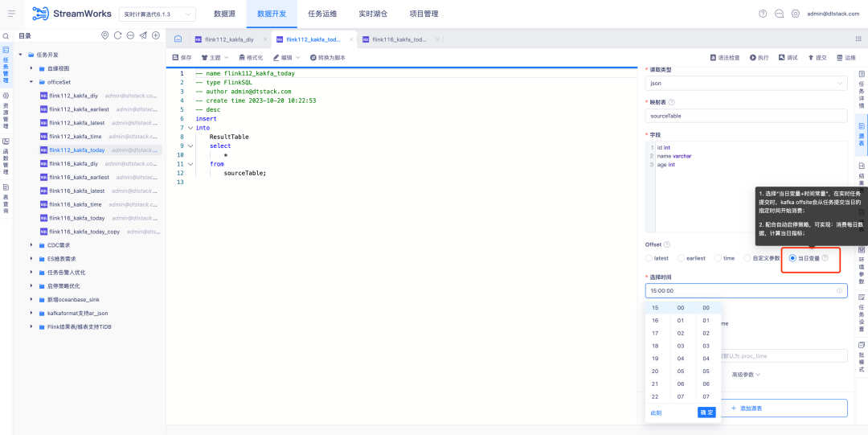Switch to flink112_kakfa_diy editor tab

pos(228,40)
